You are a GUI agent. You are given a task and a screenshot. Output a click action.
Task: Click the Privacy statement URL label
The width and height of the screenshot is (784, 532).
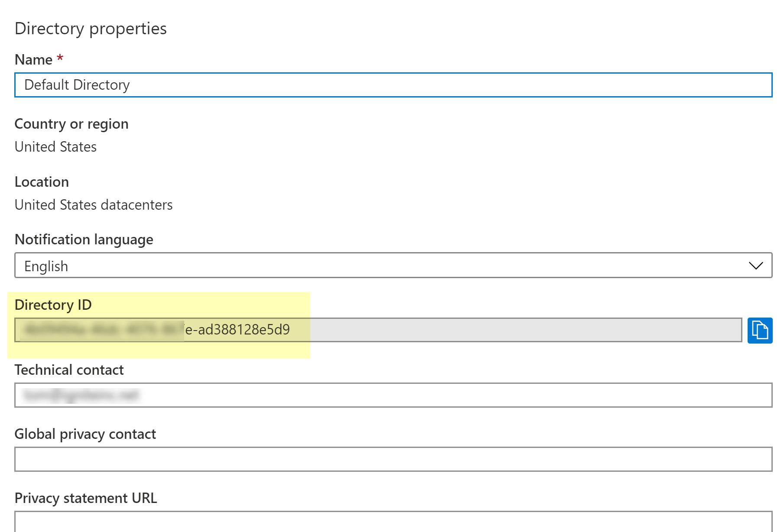[x=86, y=498]
